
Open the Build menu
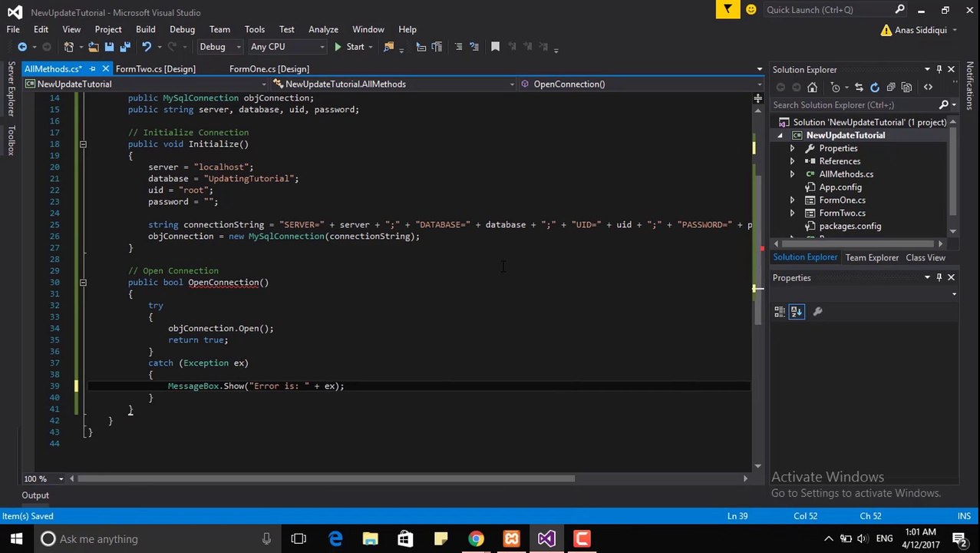click(145, 29)
